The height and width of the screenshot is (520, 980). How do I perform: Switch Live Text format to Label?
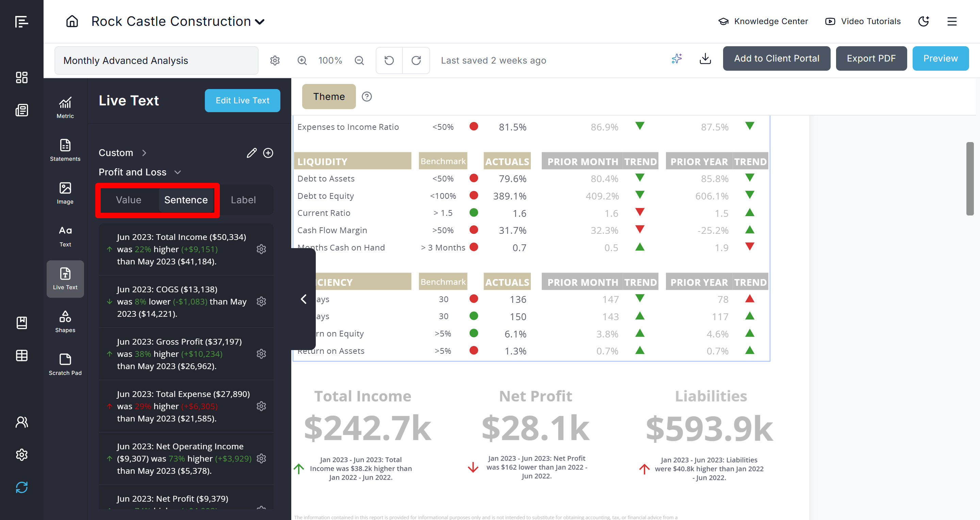point(243,200)
